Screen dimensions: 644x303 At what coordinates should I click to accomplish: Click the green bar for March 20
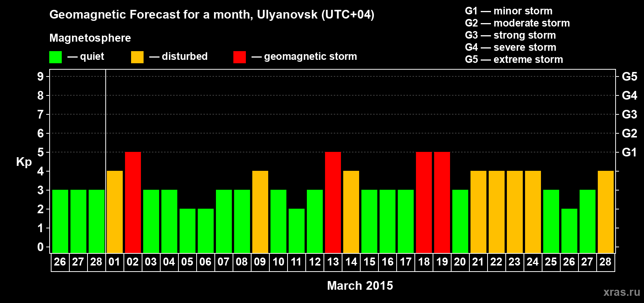pos(460,222)
